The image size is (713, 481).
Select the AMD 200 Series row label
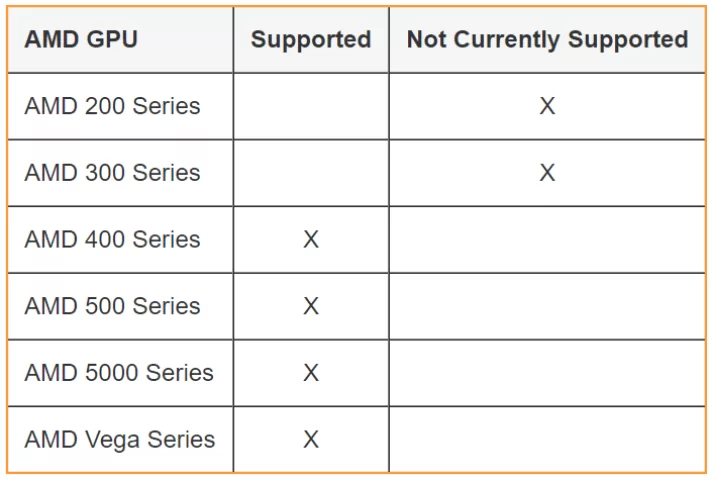coord(112,106)
